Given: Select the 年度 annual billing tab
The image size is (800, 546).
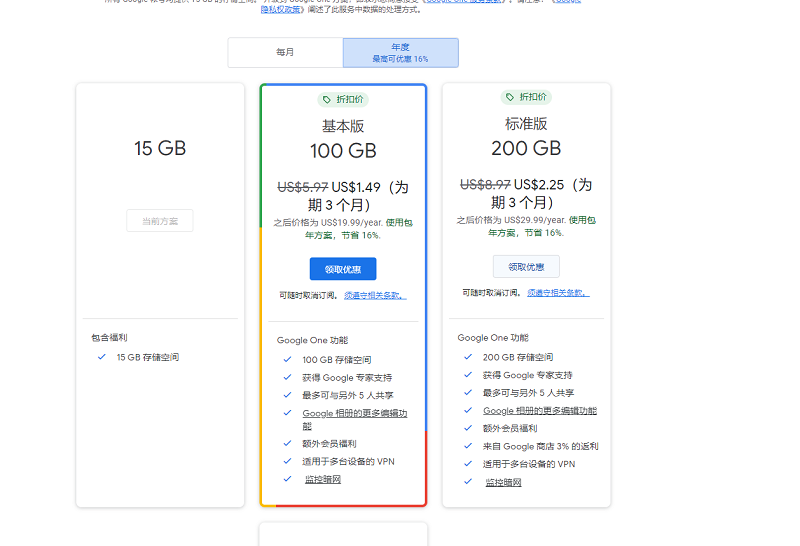Looking at the screenshot, I should [x=401, y=53].
